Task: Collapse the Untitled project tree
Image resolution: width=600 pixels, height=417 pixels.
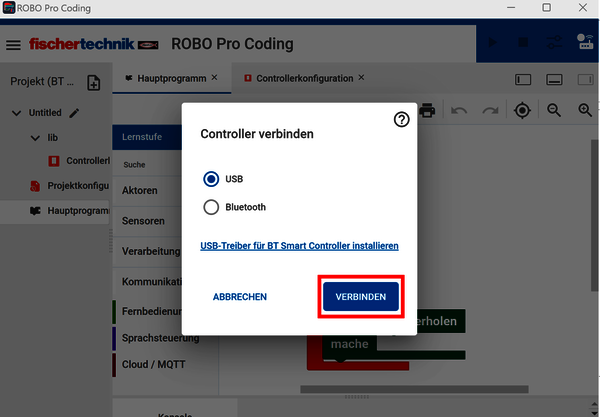Action: tap(16, 113)
